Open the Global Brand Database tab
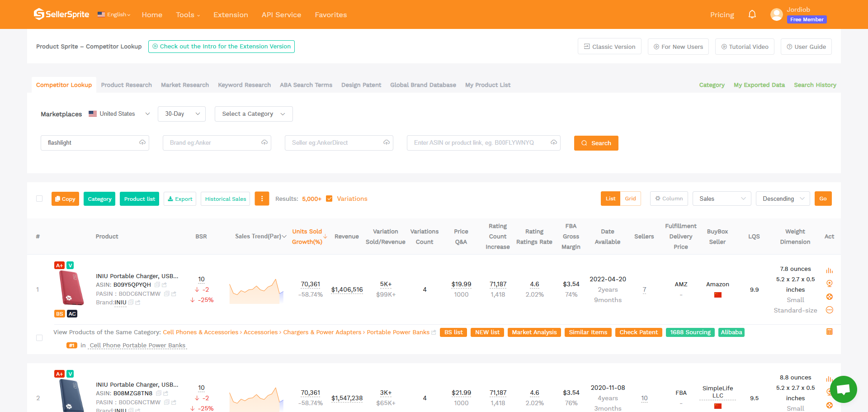This screenshot has height=412, width=868. click(x=423, y=85)
